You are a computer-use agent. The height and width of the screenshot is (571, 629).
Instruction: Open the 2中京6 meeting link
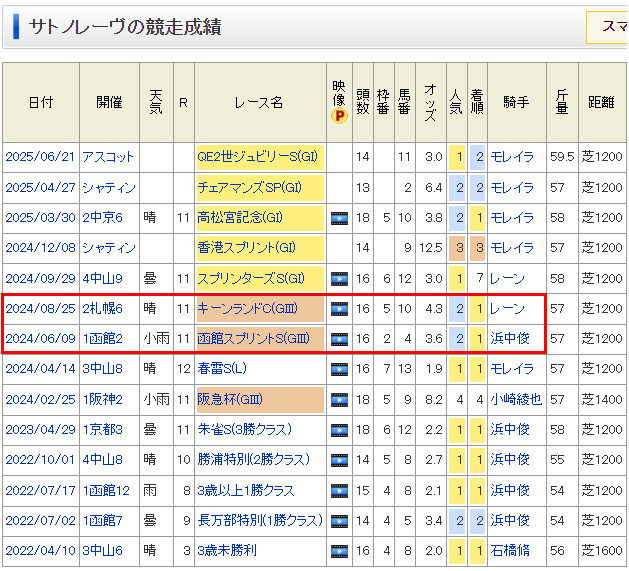[102, 217]
